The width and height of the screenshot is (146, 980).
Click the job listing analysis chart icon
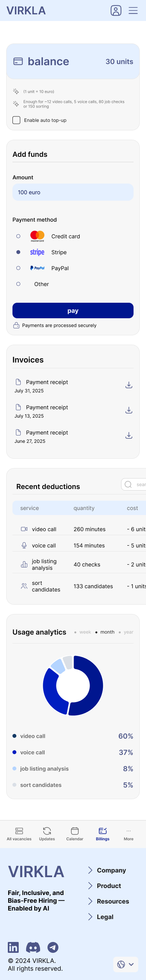pos(24,565)
